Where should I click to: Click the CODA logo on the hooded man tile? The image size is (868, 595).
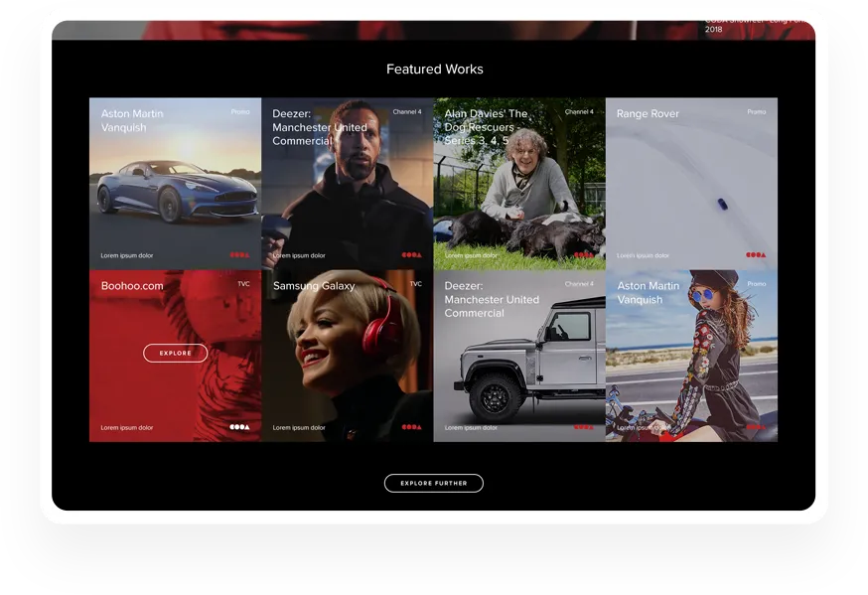click(411, 255)
